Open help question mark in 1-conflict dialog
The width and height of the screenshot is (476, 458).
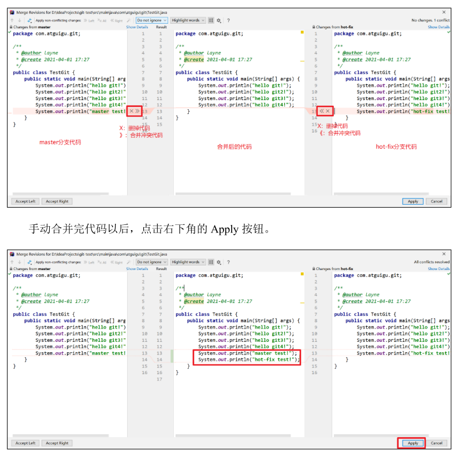click(x=228, y=20)
